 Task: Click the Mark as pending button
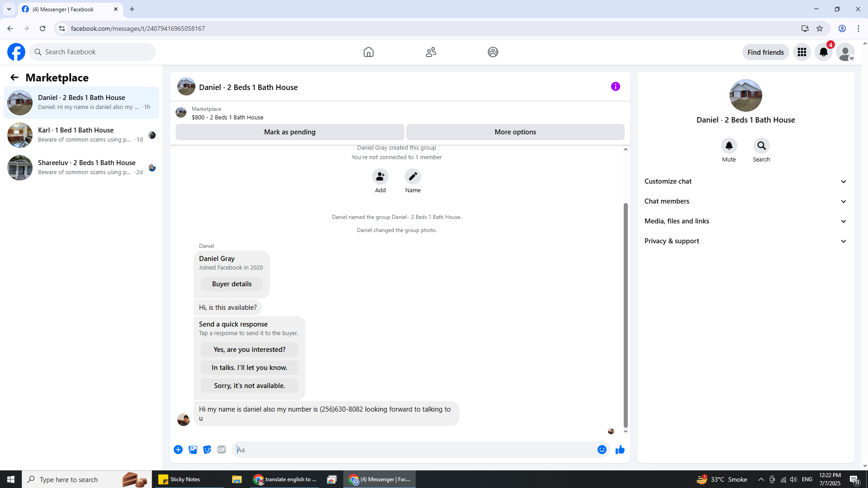(290, 132)
